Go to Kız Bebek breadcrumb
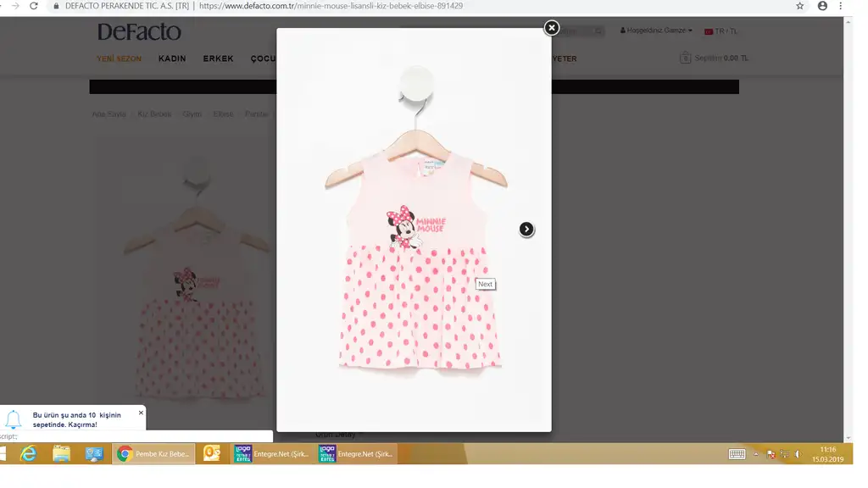Image resolution: width=868 pixels, height=488 pixels. (154, 114)
